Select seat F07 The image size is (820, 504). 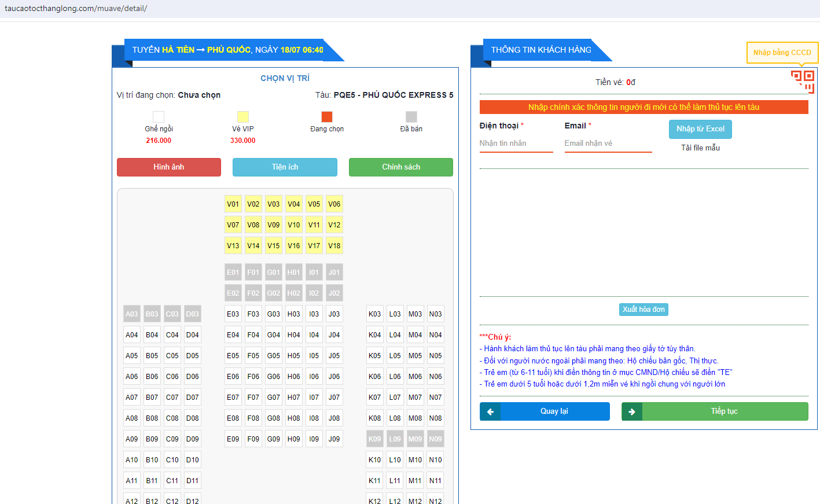click(x=253, y=398)
